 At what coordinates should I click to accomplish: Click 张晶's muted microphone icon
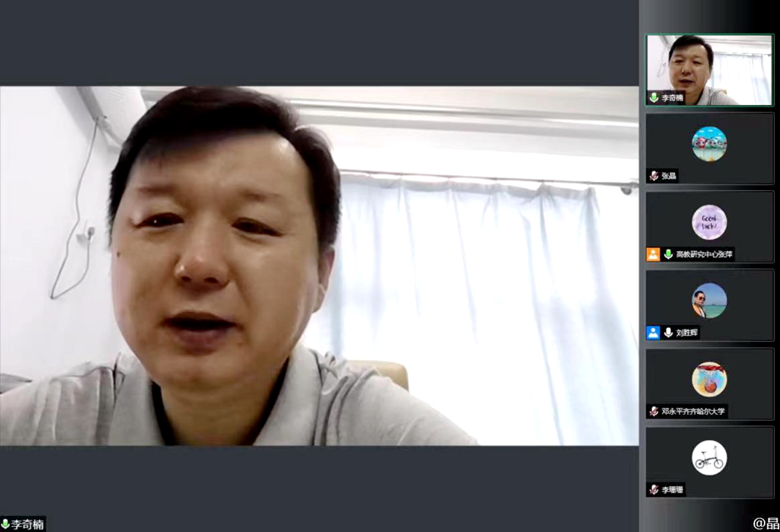(654, 176)
